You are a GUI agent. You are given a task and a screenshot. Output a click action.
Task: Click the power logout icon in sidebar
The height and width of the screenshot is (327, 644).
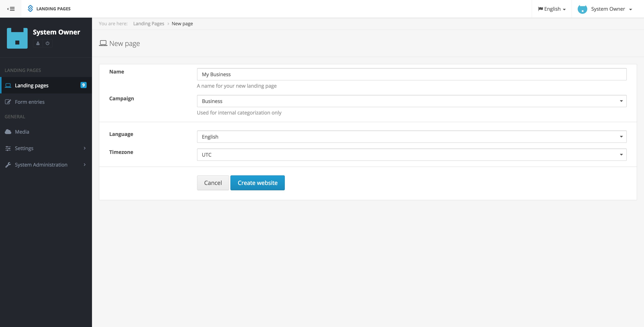(48, 43)
